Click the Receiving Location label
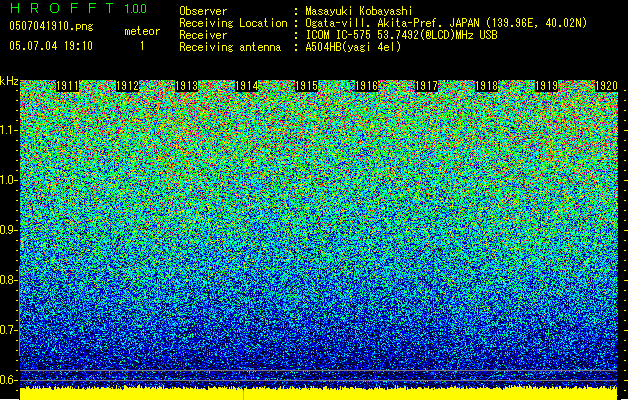This screenshot has height=400, width=629. pos(233,23)
